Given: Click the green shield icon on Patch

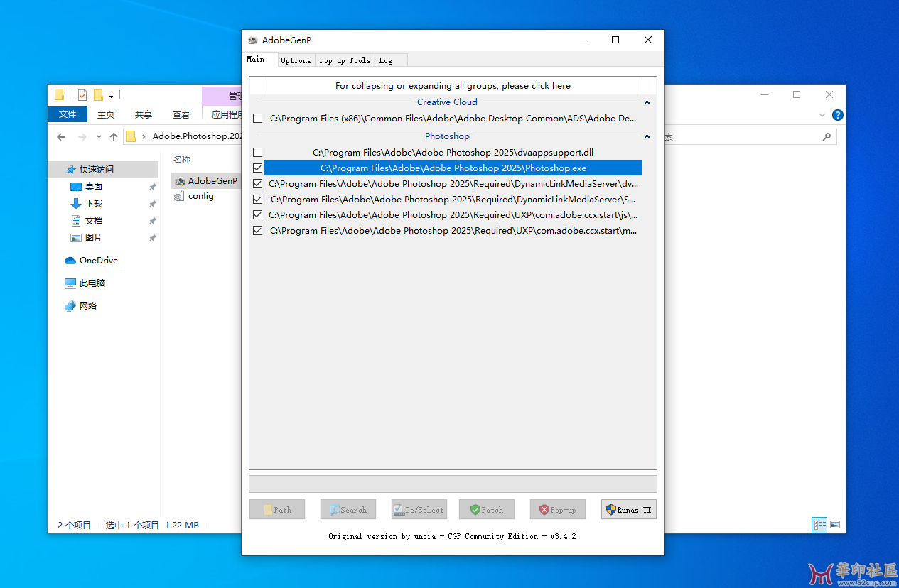Looking at the screenshot, I should [475, 510].
